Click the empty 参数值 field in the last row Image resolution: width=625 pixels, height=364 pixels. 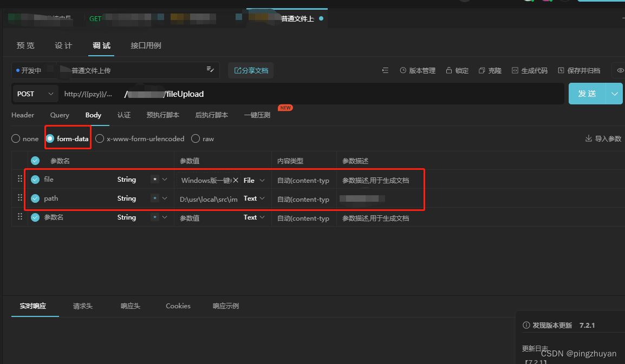click(x=209, y=218)
